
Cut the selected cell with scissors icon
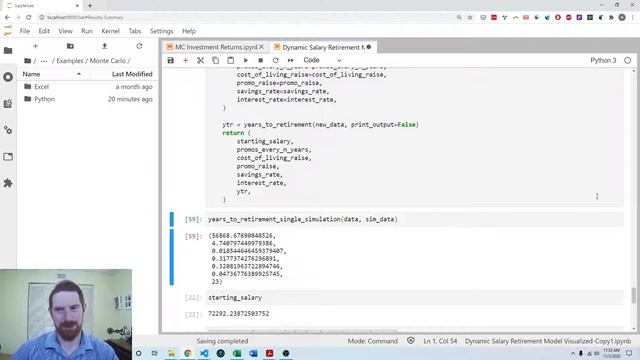pyautogui.click(x=200, y=60)
